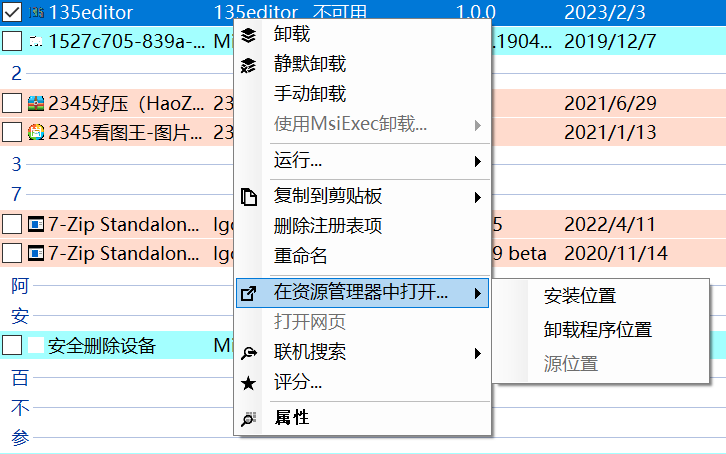
Task: Check the 1527c705-839a row checkbox
Action: point(12,41)
